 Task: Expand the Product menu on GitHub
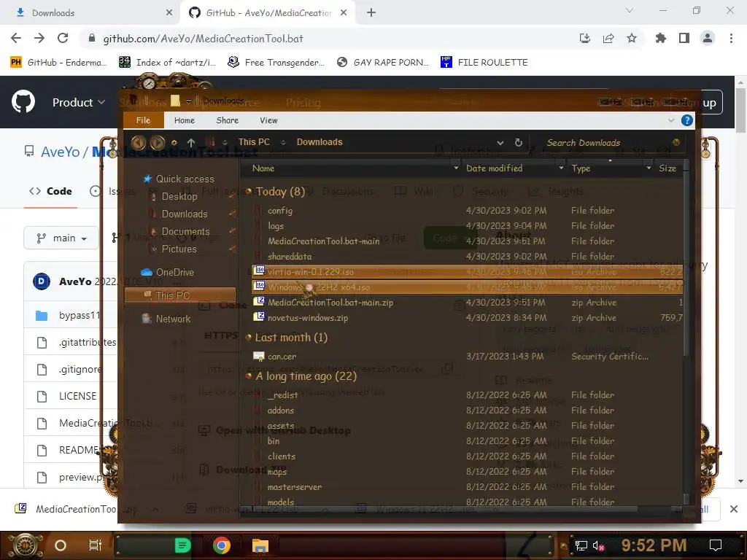tap(79, 102)
